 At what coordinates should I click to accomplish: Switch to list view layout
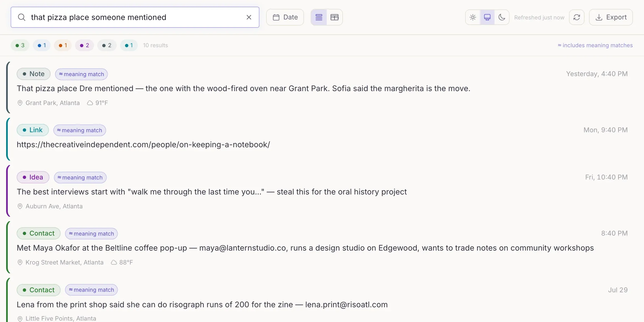(x=319, y=17)
